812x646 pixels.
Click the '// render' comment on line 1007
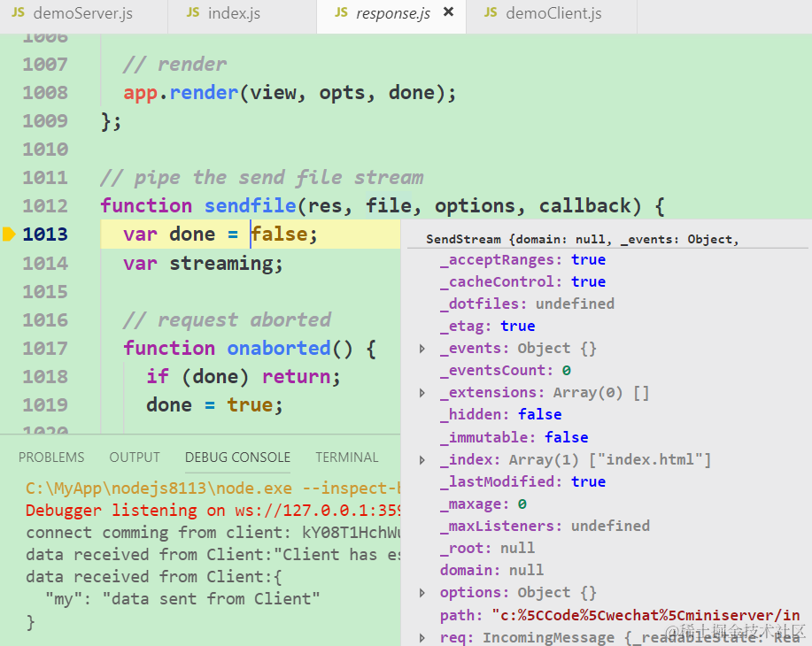(174, 65)
